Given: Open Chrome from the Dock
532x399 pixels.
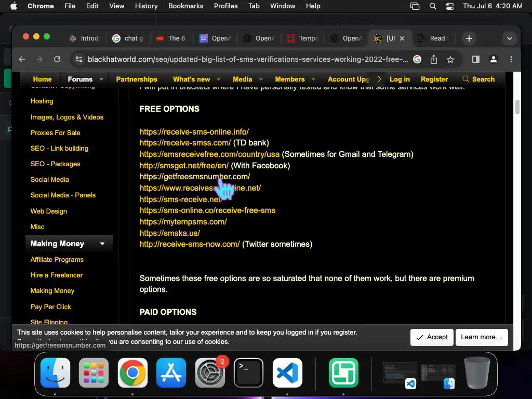Looking at the screenshot, I should [x=132, y=373].
